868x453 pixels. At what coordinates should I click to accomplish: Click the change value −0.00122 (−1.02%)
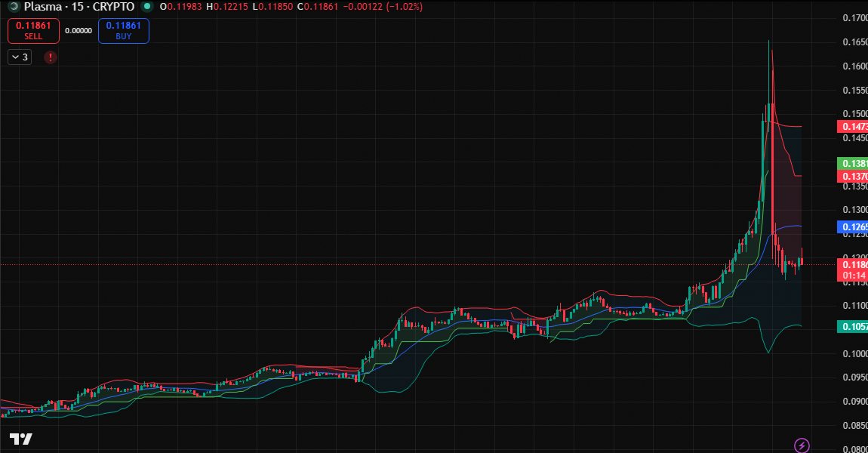(383, 7)
